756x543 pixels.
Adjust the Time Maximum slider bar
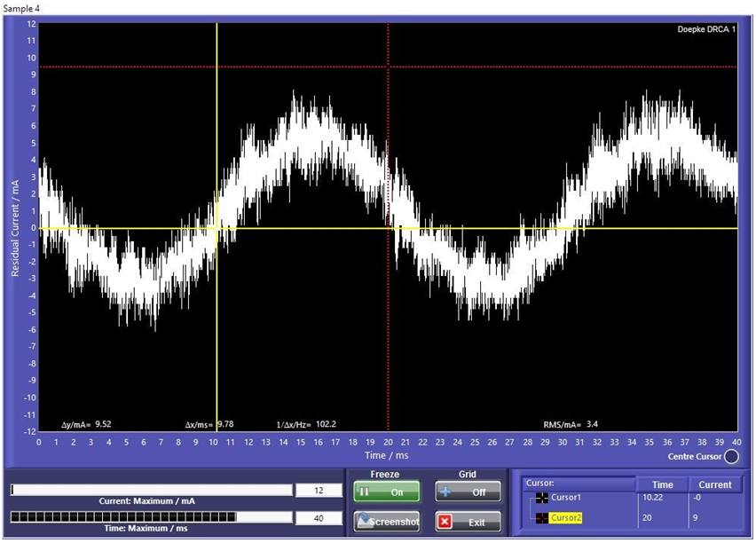[151, 516]
